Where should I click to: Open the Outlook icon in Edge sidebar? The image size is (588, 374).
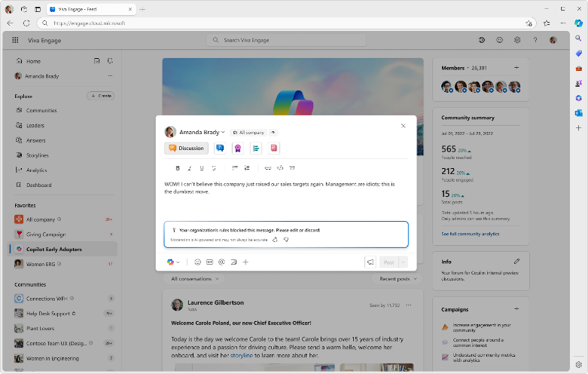point(579,113)
